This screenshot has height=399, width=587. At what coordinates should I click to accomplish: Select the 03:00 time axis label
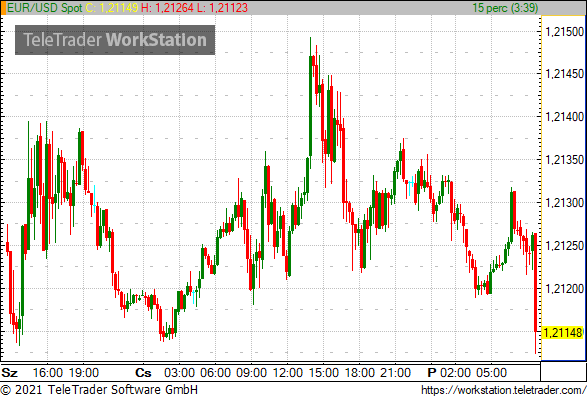coord(179,373)
